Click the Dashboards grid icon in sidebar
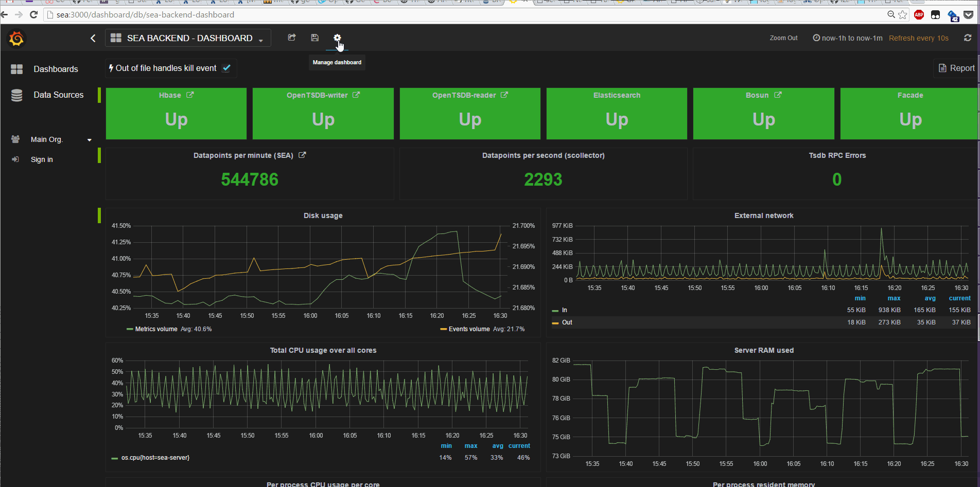This screenshot has width=980, height=487. pos(16,69)
